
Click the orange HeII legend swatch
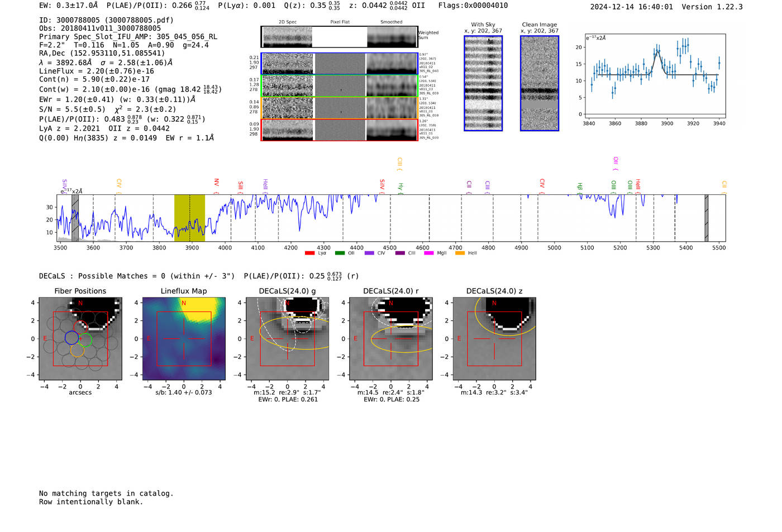(460, 253)
